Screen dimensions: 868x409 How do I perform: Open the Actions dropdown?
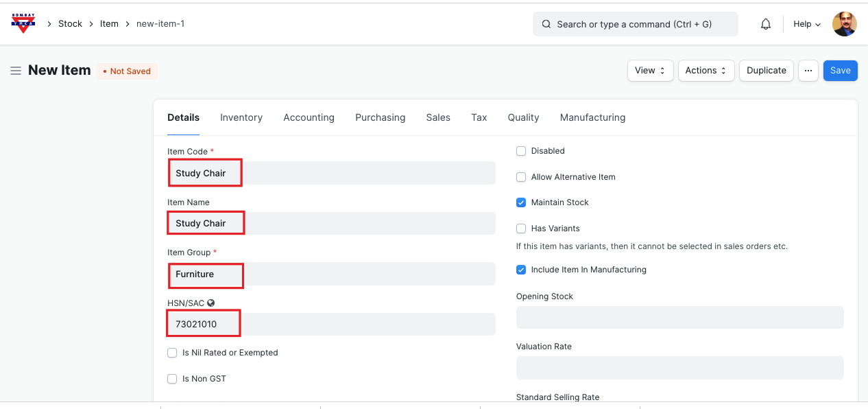pyautogui.click(x=706, y=71)
